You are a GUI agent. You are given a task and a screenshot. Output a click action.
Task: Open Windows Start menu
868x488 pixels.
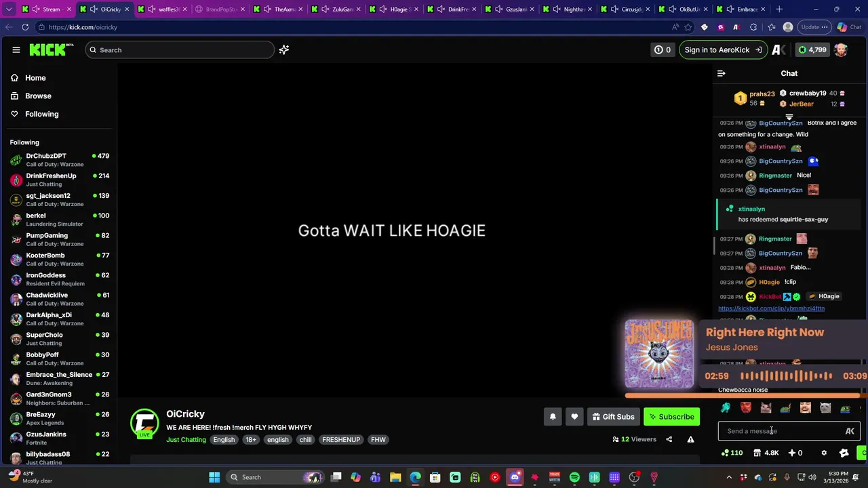[x=214, y=477]
